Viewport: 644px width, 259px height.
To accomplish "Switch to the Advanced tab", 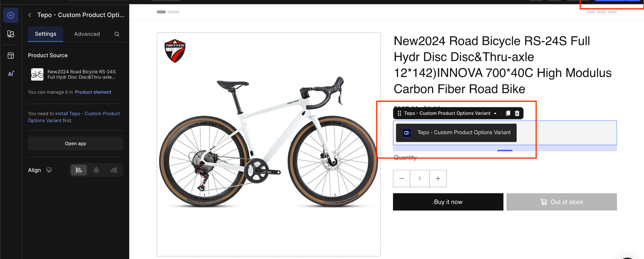I will tap(87, 34).
